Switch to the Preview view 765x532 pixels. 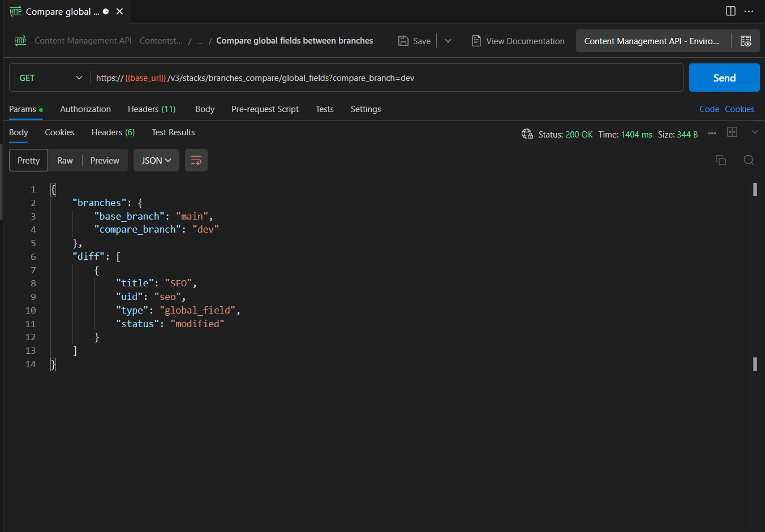pyautogui.click(x=105, y=160)
